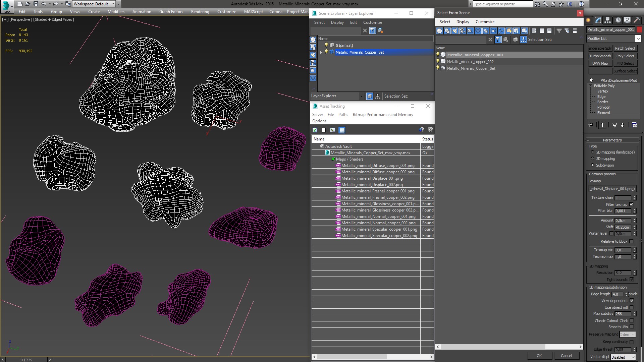Click the Open File toolbar icon
The height and width of the screenshot is (362, 644).
(x=28, y=4)
